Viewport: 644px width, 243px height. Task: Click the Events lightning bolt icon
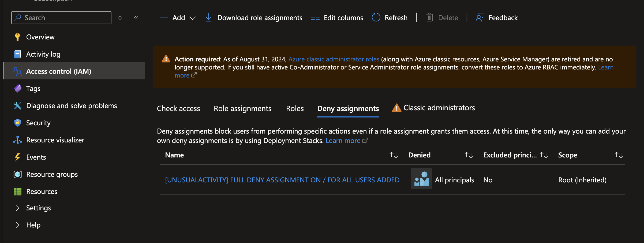[17, 157]
